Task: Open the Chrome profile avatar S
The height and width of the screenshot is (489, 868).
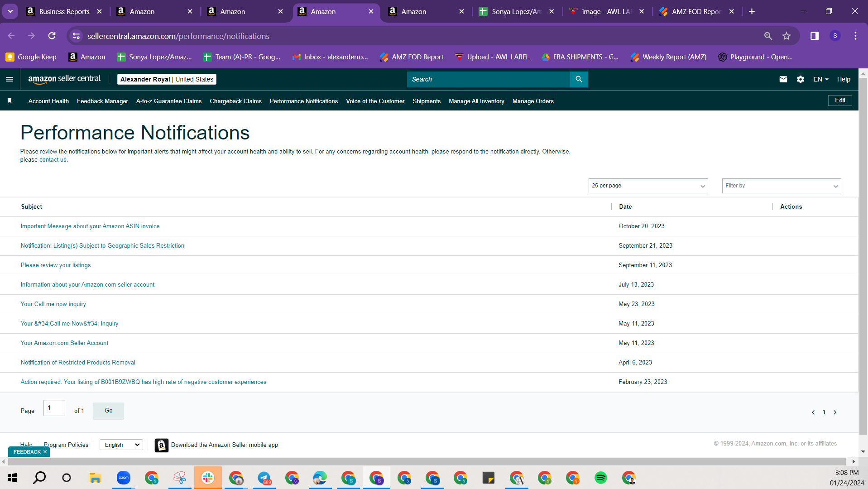Action: tap(835, 36)
